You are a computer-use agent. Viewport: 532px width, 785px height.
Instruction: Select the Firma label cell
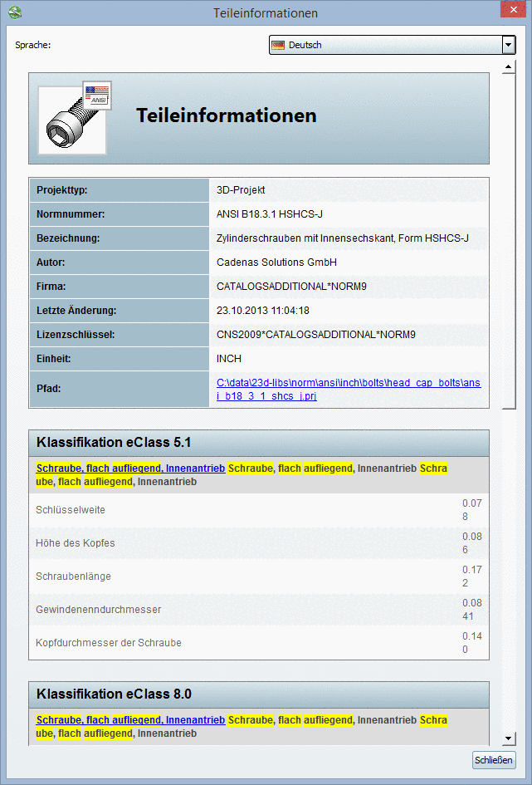(119, 287)
